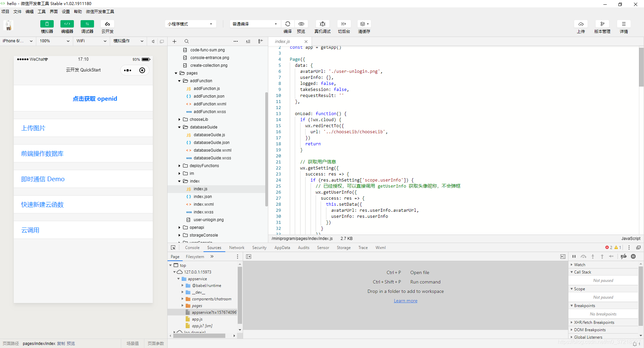Open the 普通编译 compile mode dropdown
Image resolution: width=644 pixels, height=348 pixels.
(x=255, y=24)
